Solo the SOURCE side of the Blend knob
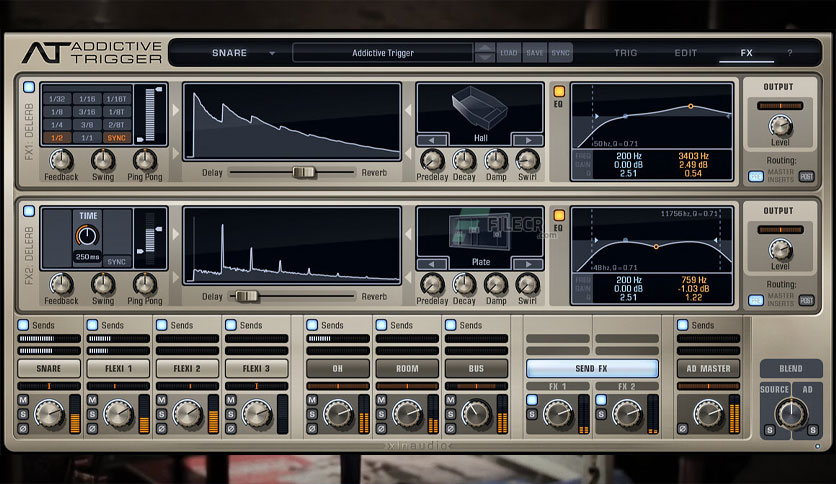836x484 pixels. [769, 430]
